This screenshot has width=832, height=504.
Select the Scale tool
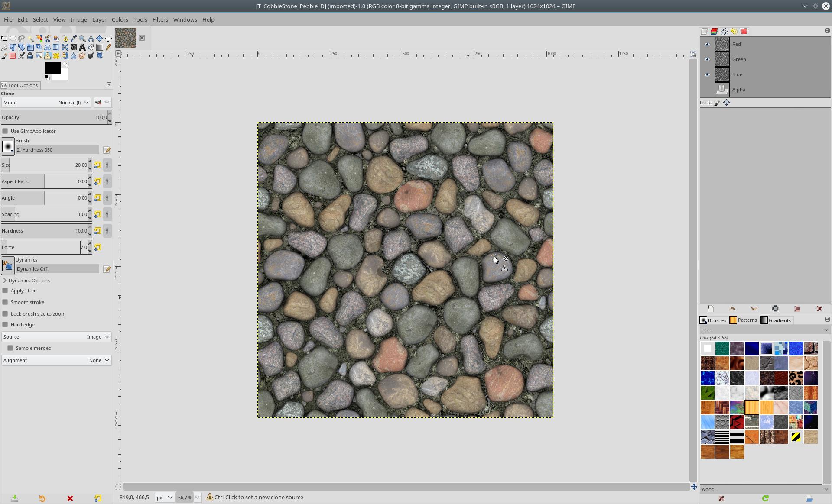click(30, 47)
